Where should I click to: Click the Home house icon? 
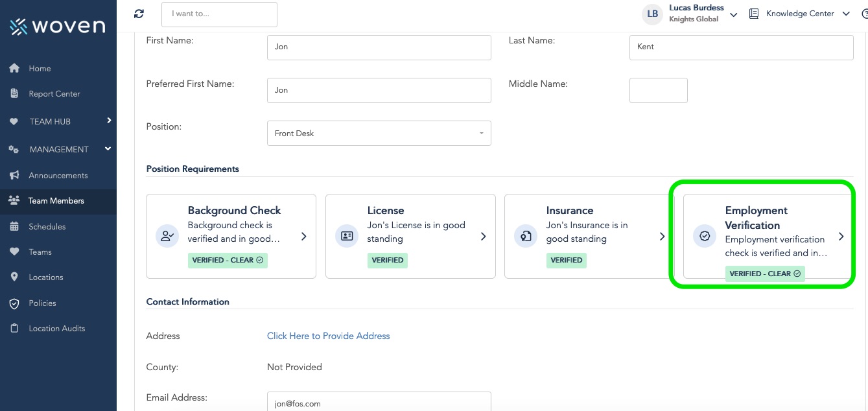coord(14,68)
